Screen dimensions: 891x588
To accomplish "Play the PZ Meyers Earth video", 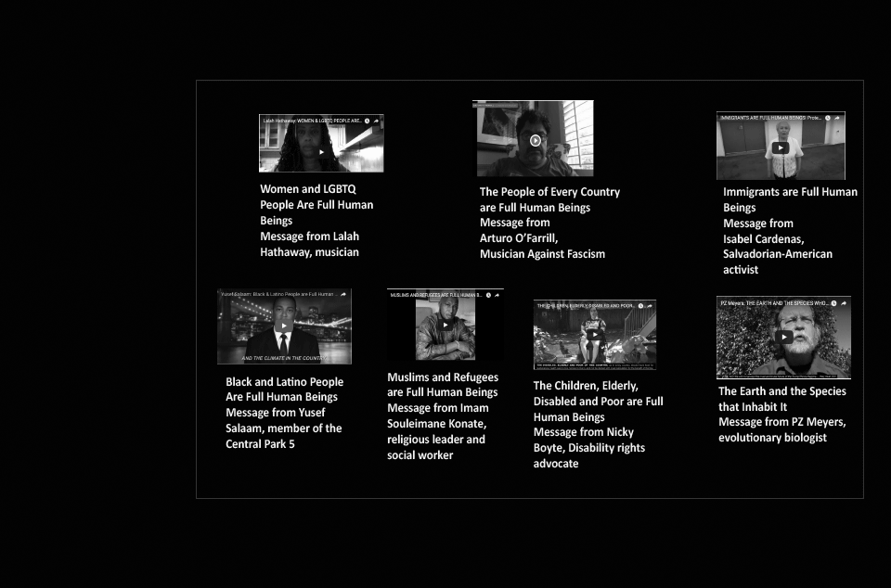I will click(x=784, y=337).
